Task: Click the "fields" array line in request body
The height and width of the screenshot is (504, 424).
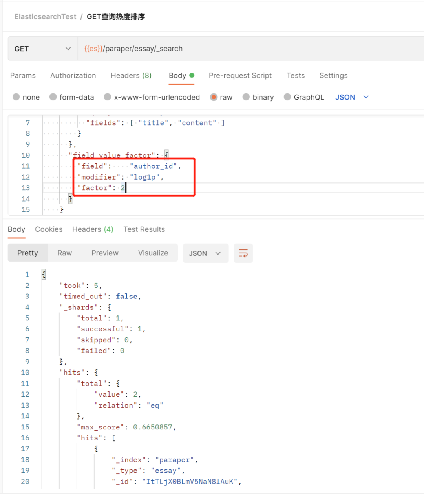Action: pos(155,123)
